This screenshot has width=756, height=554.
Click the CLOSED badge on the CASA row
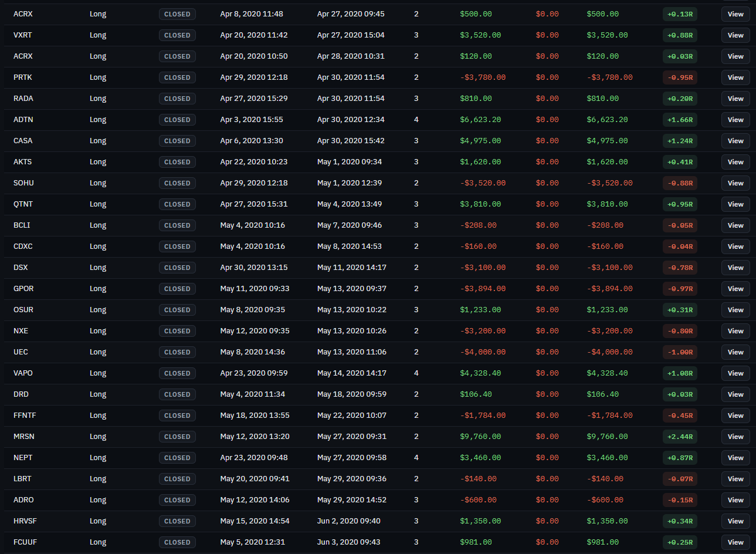pyautogui.click(x=177, y=141)
